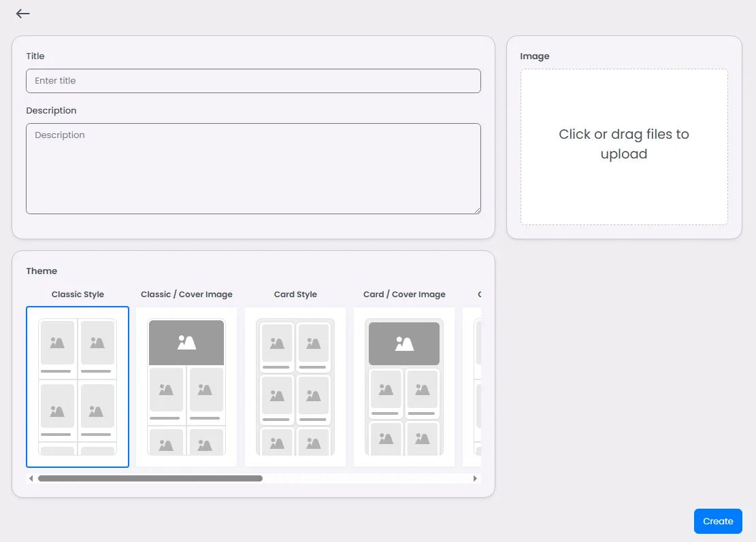756x542 pixels.
Task: Go back using the left arrow icon
Action: click(x=22, y=14)
